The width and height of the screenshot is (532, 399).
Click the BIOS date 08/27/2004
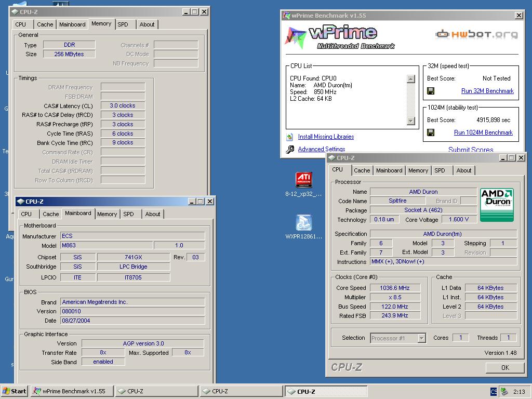132,321
